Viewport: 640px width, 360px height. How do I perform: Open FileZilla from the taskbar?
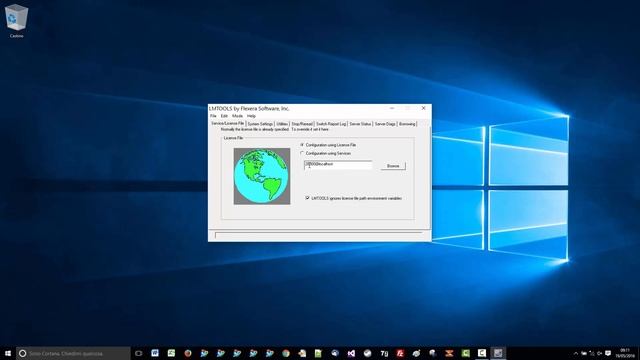[x=400, y=353]
